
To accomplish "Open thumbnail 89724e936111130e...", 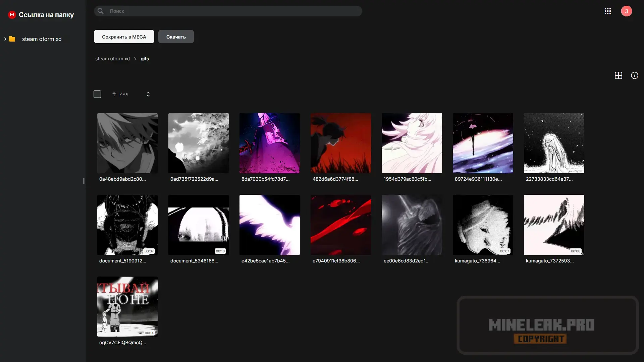I will pyautogui.click(x=483, y=143).
